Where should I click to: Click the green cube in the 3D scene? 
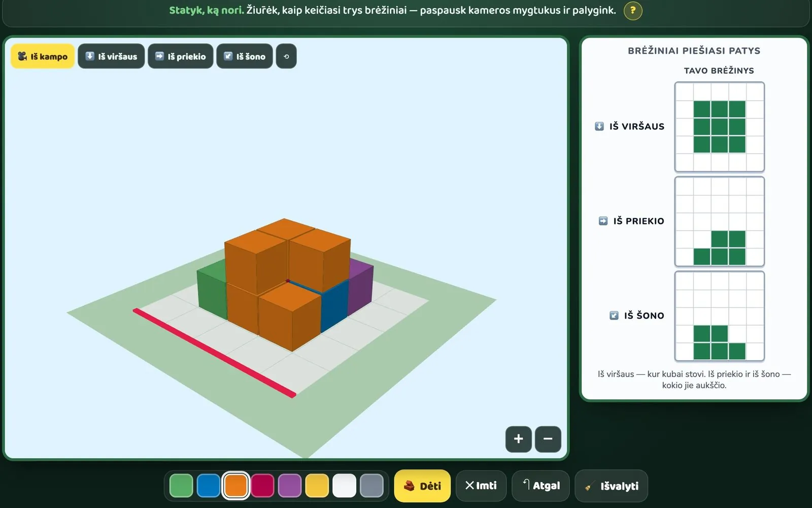212,290
